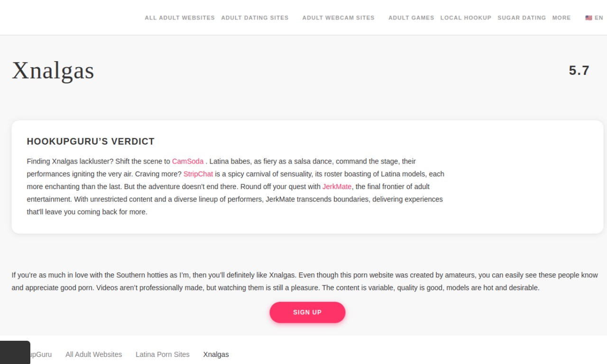Image resolution: width=607 pixels, height=364 pixels.
Task: Go to Adult Games in navigation
Action: tap(411, 18)
